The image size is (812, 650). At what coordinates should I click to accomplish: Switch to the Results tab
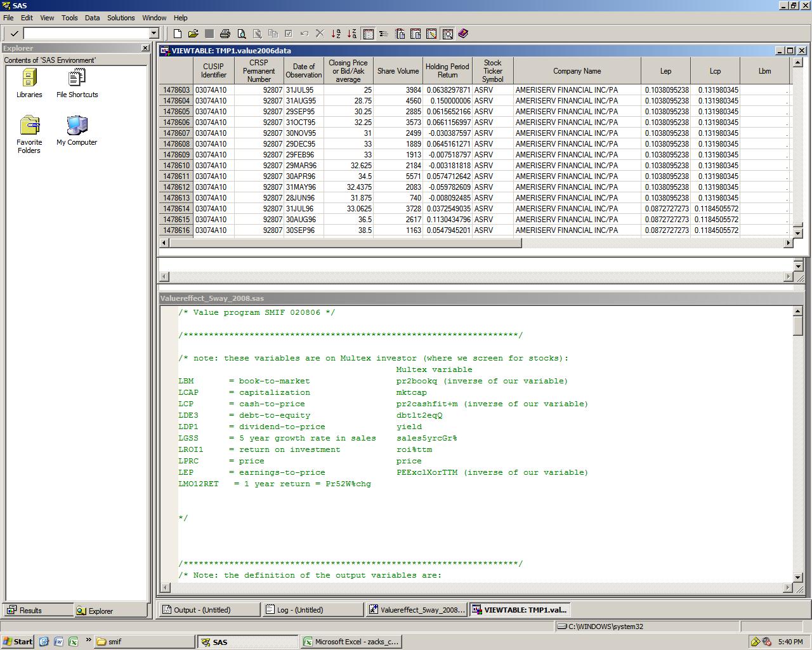(37, 611)
